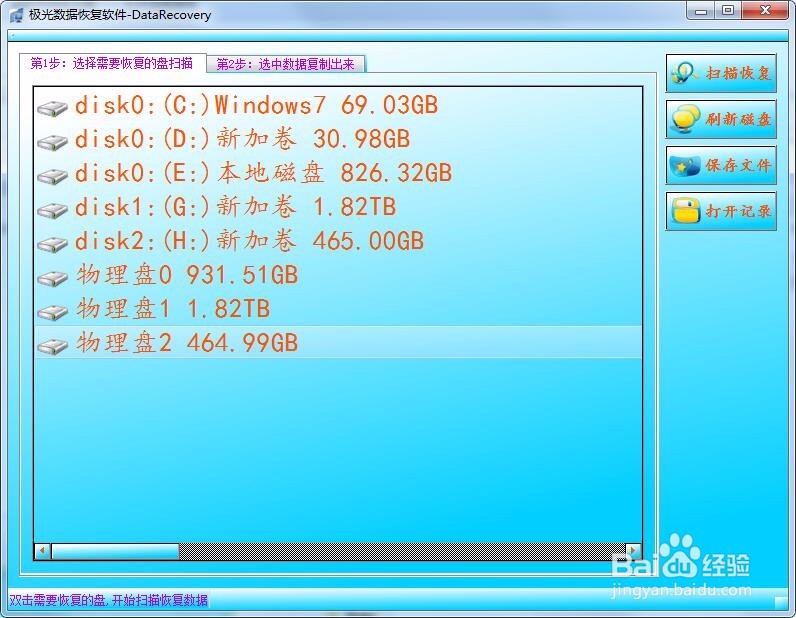Switch to the 第1步 选择需要恢复的盘扫描 tab
This screenshot has width=796, height=618.
[112, 63]
